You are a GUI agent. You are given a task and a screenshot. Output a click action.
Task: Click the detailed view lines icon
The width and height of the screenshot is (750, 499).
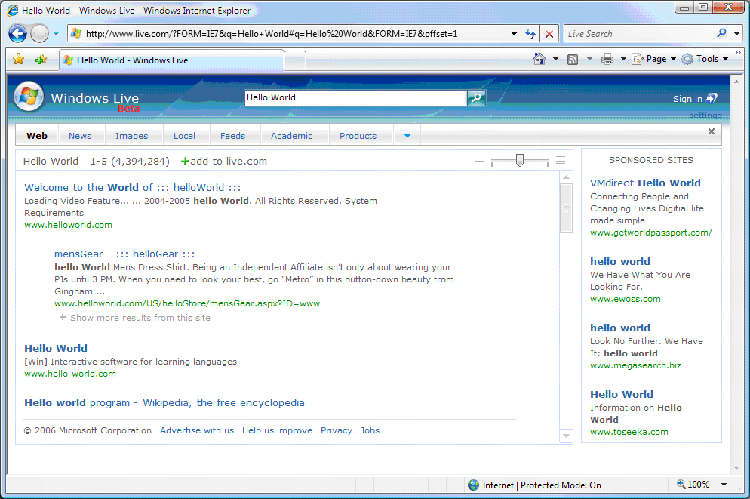561,160
